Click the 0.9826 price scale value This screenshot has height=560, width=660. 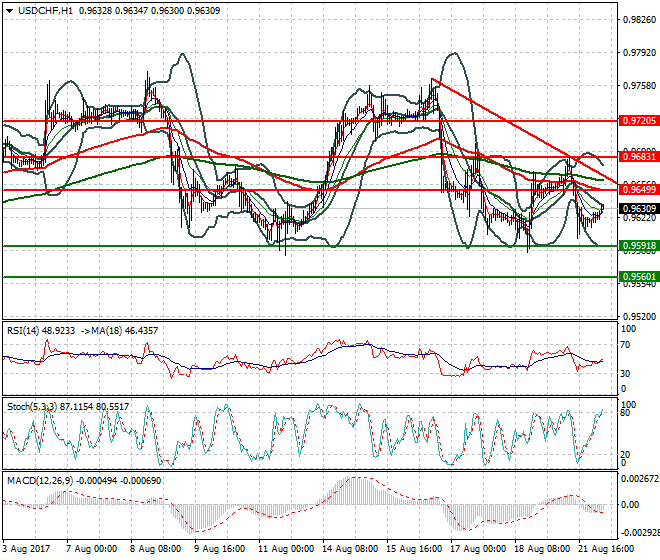[636, 19]
